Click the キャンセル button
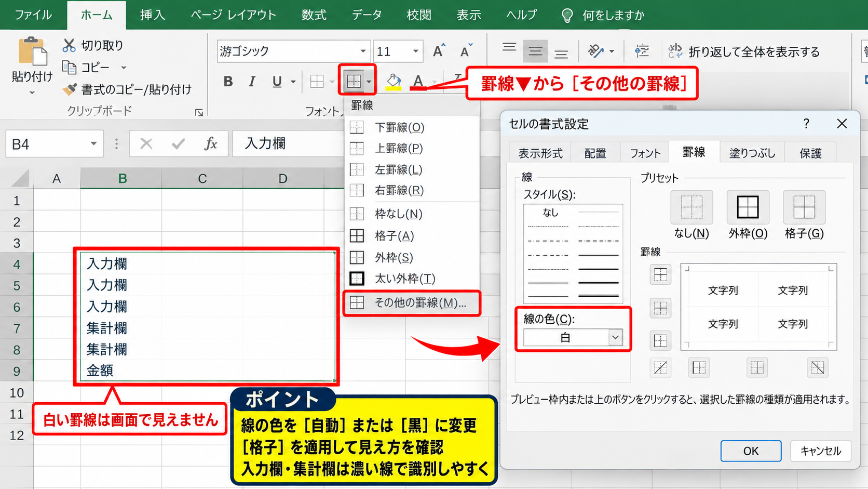Image resolution: width=868 pixels, height=489 pixels. 820,451
